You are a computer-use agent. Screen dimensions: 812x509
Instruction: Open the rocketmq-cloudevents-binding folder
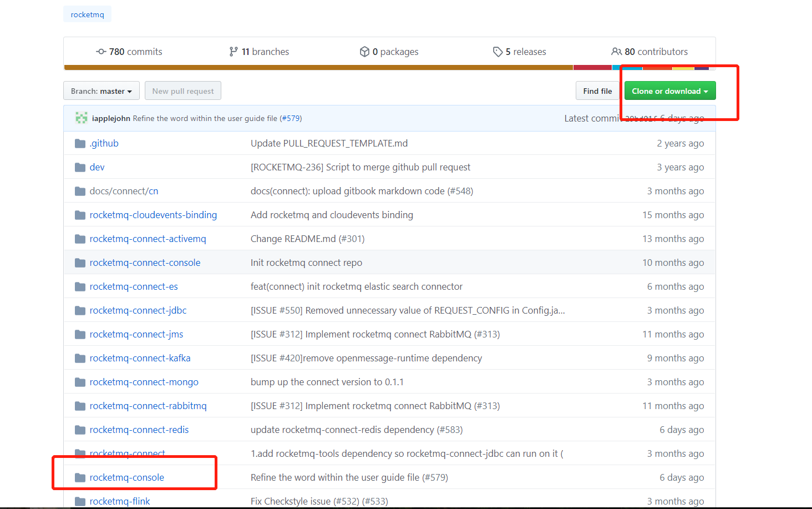click(x=153, y=215)
